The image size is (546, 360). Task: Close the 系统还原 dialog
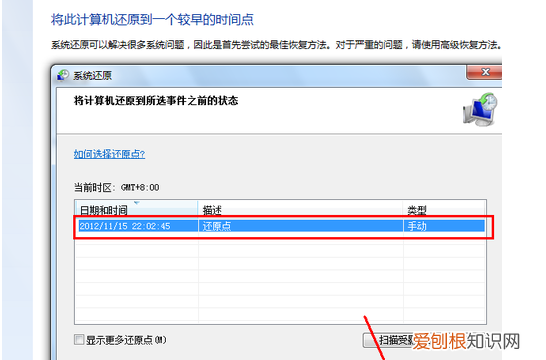click(485, 72)
